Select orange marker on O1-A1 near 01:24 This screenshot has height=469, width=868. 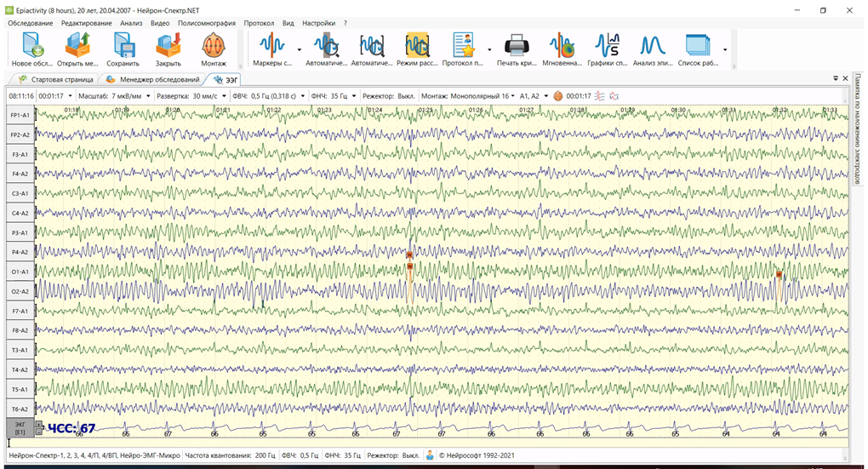[x=410, y=266]
